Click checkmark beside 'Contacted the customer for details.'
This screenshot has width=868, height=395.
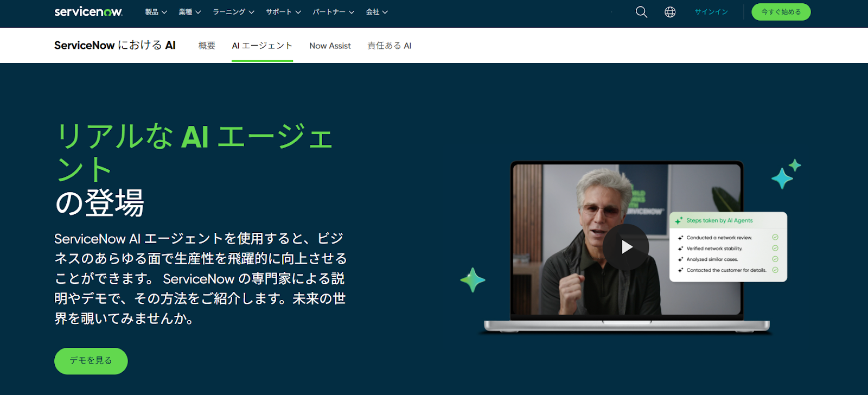click(x=775, y=270)
